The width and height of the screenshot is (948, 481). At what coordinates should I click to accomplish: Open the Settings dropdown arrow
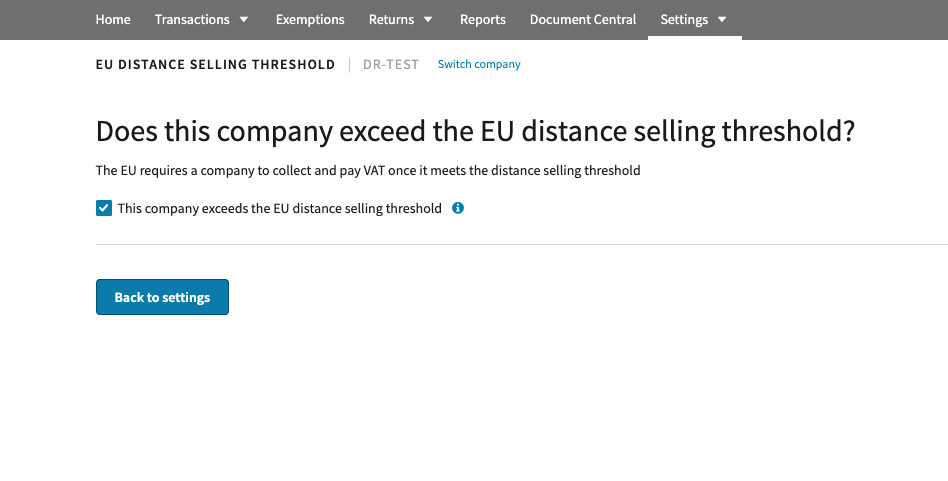pyautogui.click(x=722, y=20)
